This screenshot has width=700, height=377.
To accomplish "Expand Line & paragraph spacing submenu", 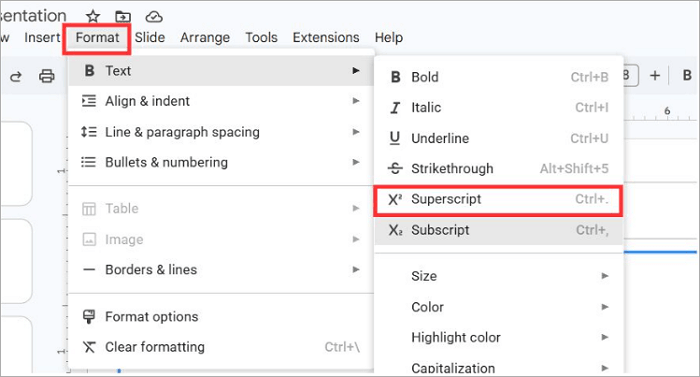I will coord(221,132).
